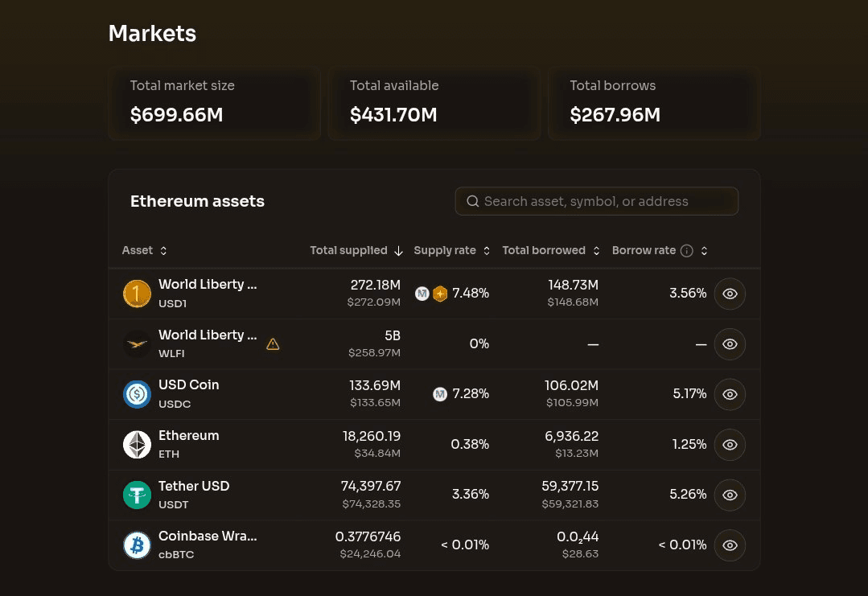Click the USD1 gold coin icon
This screenshot has height=596, width=868.
(137, 294)
